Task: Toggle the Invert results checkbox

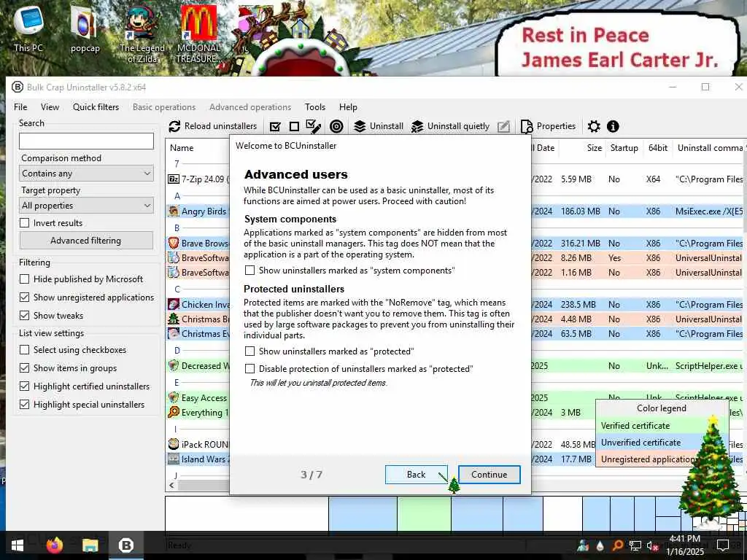Action: (24, 223)
